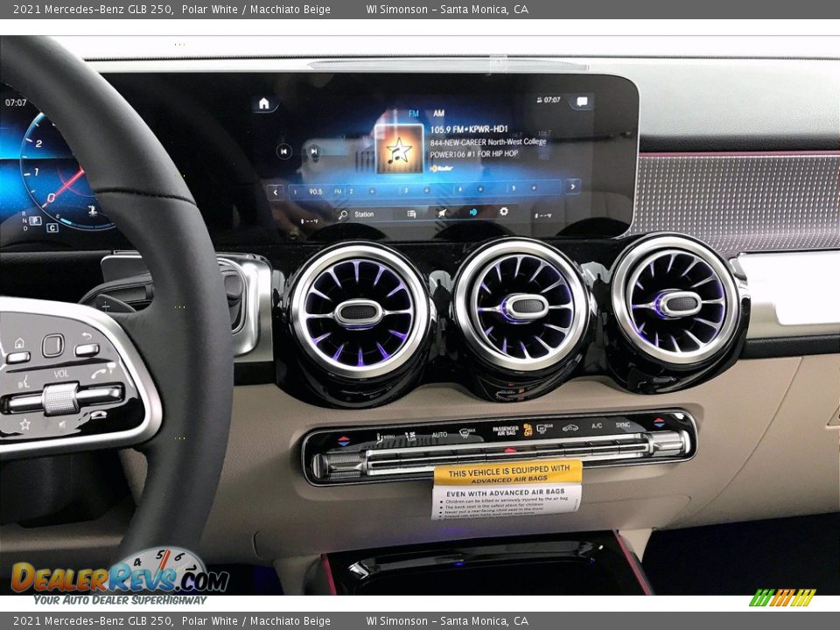The width and height of the screenshot is (840, 630).
Task: Tap the POWER106 #1 FOR HIP HOP text
Action: click(474, 154)
